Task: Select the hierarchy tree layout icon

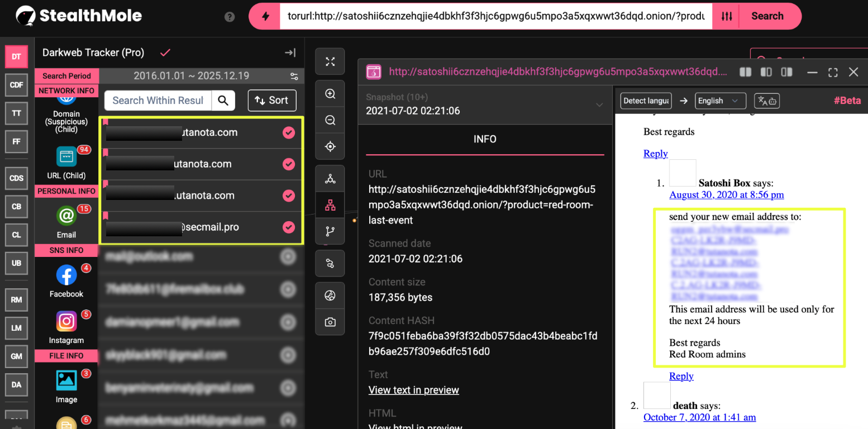Action: click(330, 206)
